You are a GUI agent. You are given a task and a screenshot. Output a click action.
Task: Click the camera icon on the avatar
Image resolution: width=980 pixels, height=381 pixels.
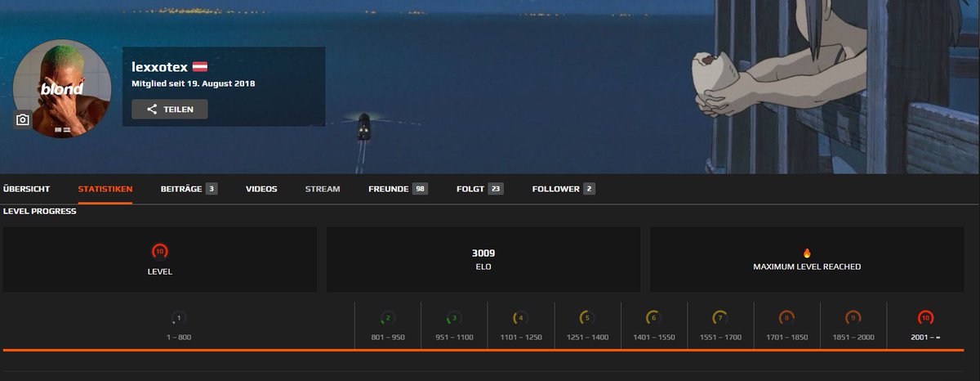23,120
